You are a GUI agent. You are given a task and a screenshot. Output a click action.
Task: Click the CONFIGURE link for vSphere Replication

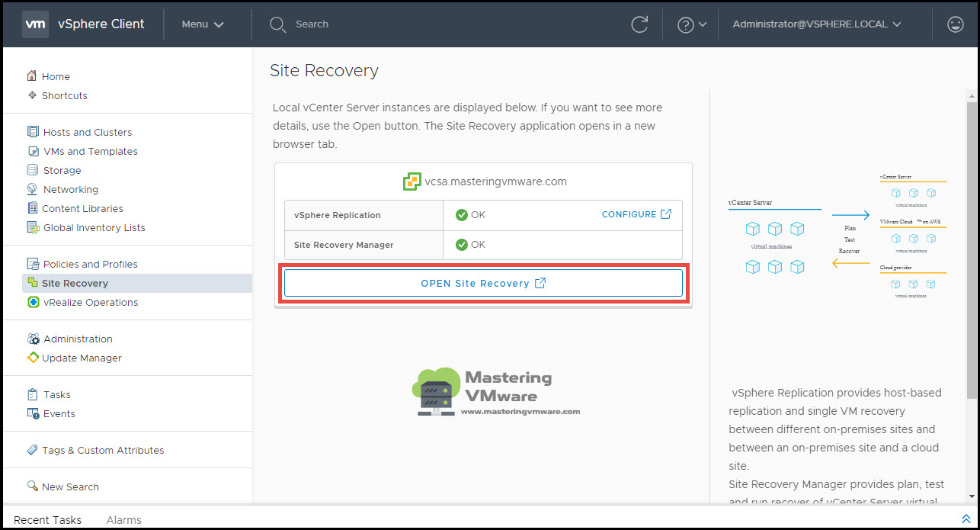[x=629, y=214]
